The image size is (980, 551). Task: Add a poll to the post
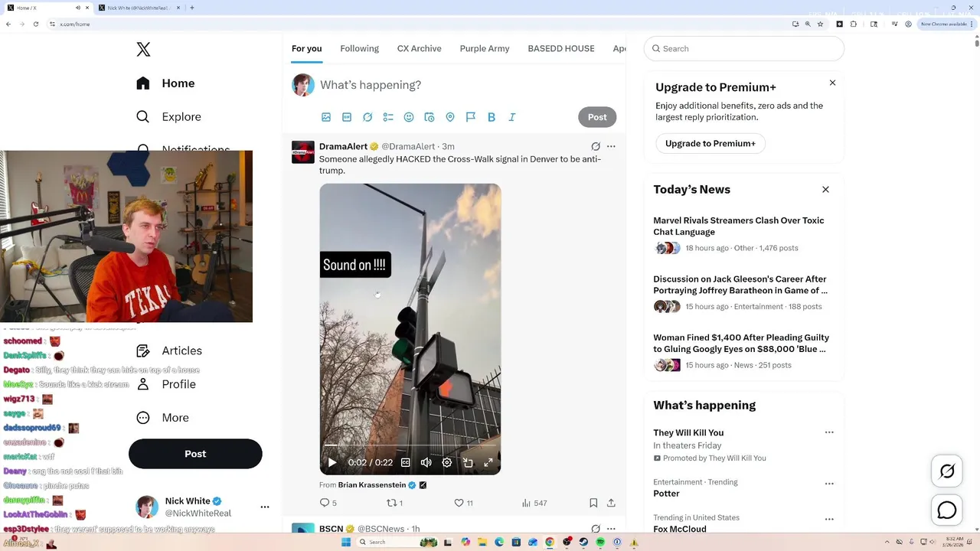tap(388, 117)
